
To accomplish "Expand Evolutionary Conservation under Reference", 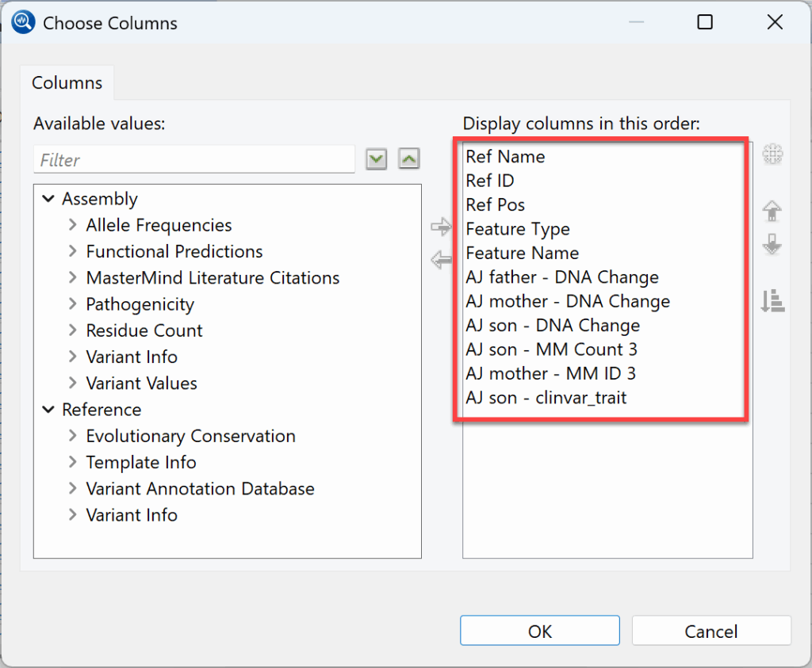I will coord(72,436).
